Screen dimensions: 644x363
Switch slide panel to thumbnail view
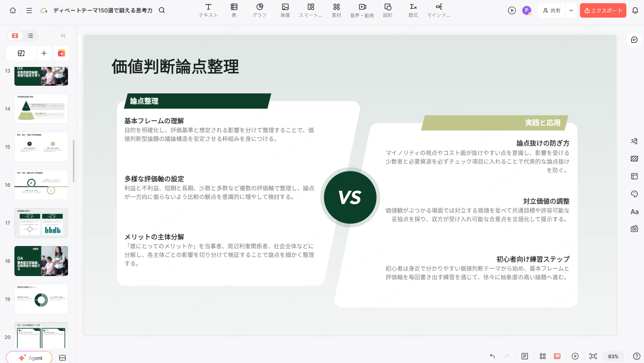pyautogui.click(x=15, y=36)
